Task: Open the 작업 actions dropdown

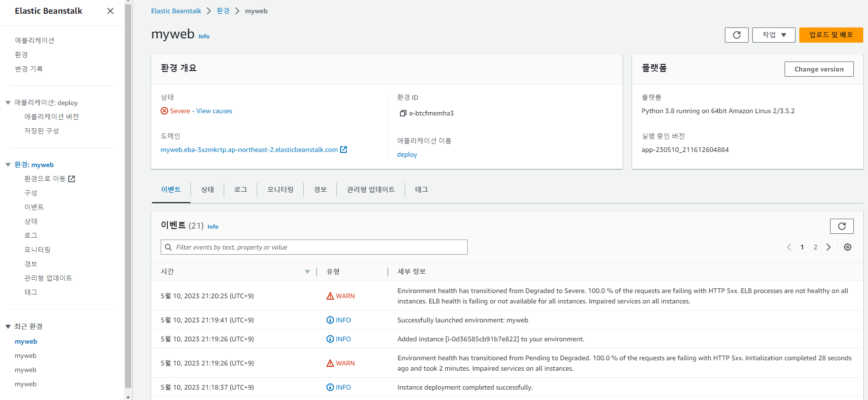Action: pos(774,35)
